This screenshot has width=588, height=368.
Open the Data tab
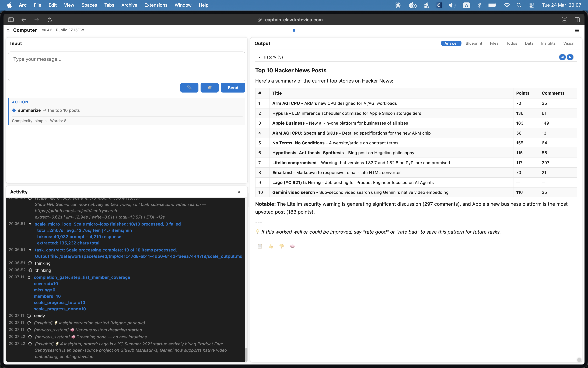(529, 43)
